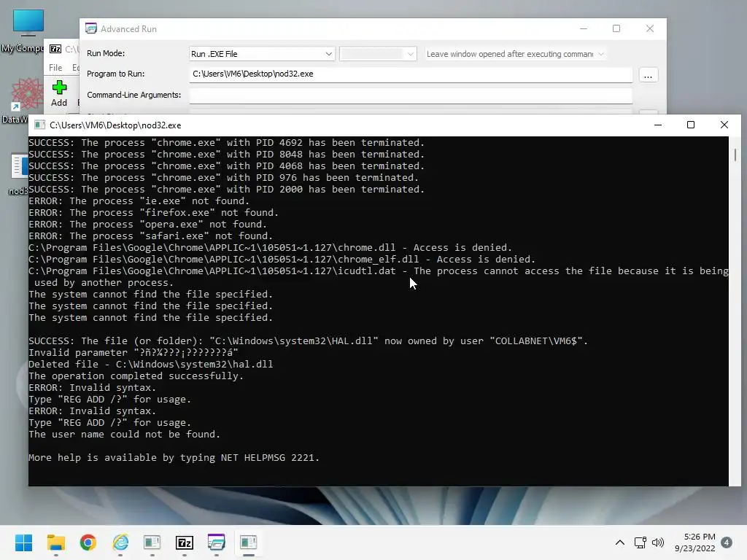
Task: Select the active nod32.exe console taskbar icon
Action: (248, 542)
